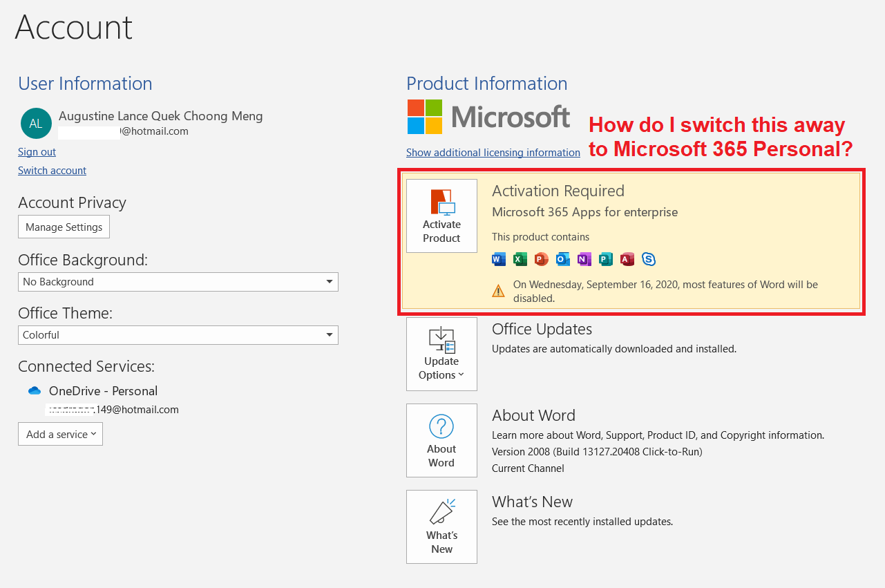This screenshot has height=588, width=885.
Task: Click the user name Augustine Lance text
Action: (161, 116)
